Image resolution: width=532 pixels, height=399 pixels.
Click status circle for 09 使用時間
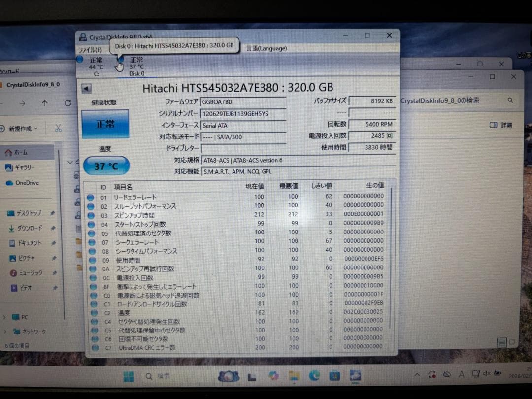93,260
